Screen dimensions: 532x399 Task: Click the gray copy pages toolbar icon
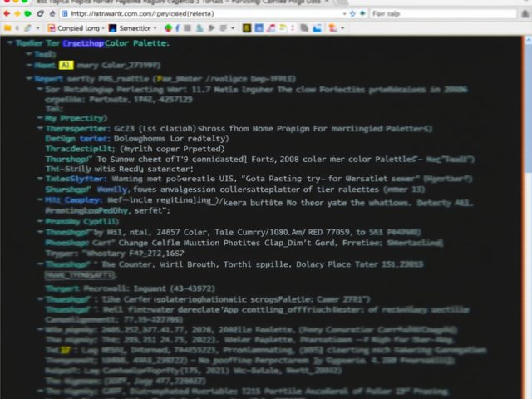[x=304, y=28]
